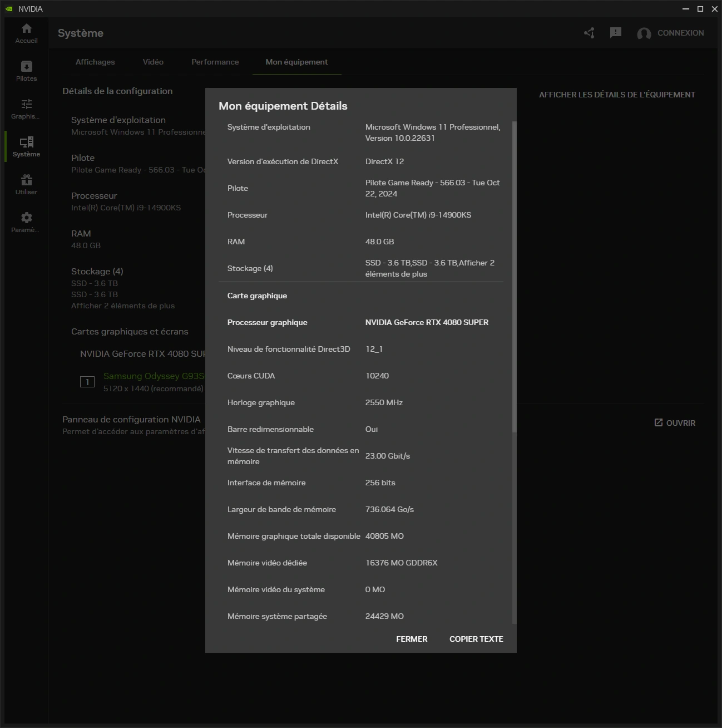722x728 pixels.
Task: Click the user avatar icon
Action: click(x=644, y=33)
